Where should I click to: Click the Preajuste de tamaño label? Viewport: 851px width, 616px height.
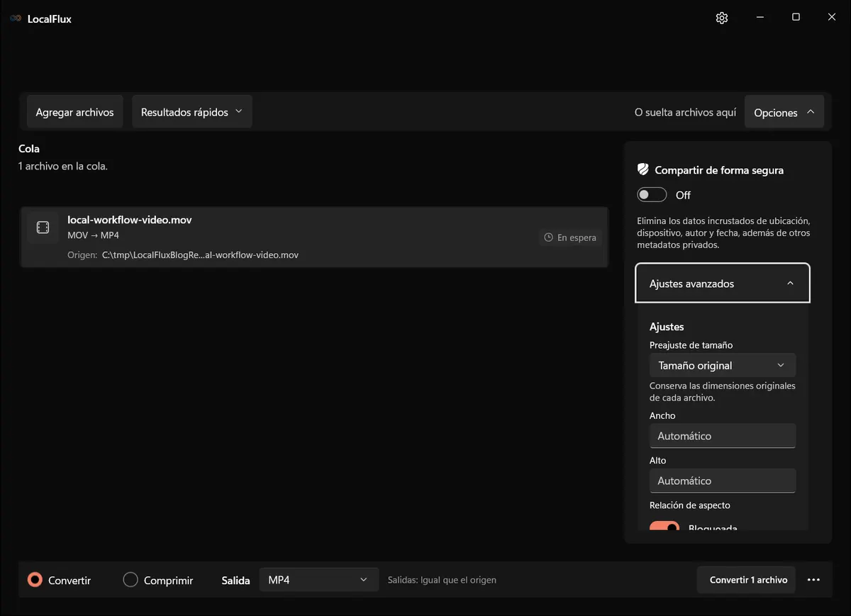point(691,345)
